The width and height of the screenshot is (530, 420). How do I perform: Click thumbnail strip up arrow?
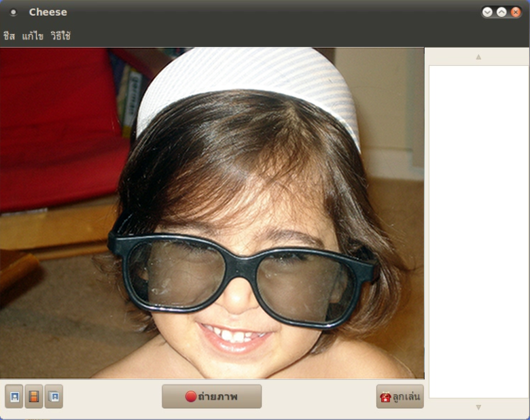tap(478, 57)
